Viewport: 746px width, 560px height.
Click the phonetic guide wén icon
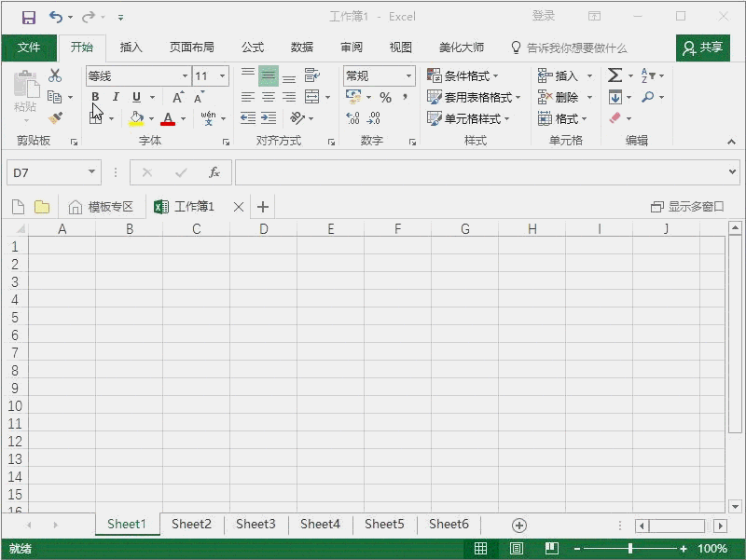(x=208, y=118)
